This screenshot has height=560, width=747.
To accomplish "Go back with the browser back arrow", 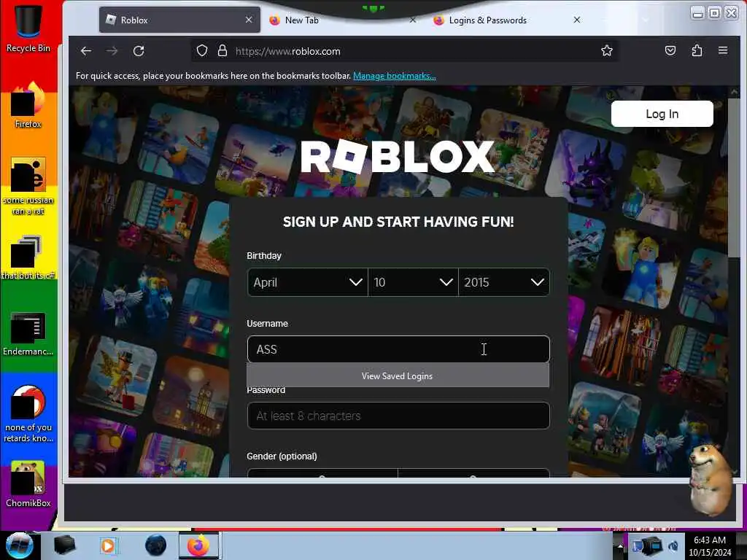I will click(86, 51).
